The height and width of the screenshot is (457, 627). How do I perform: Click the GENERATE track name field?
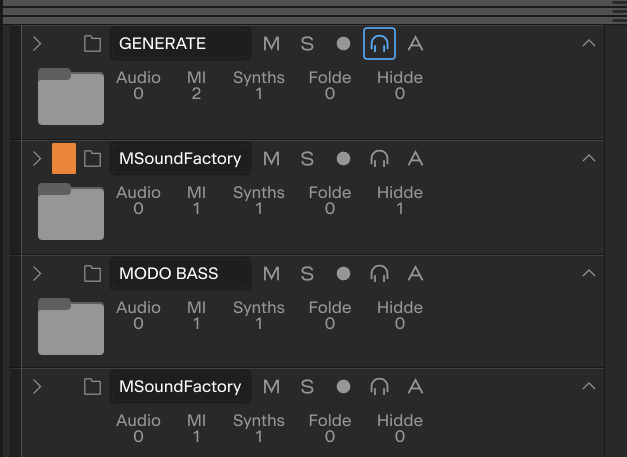180,44
